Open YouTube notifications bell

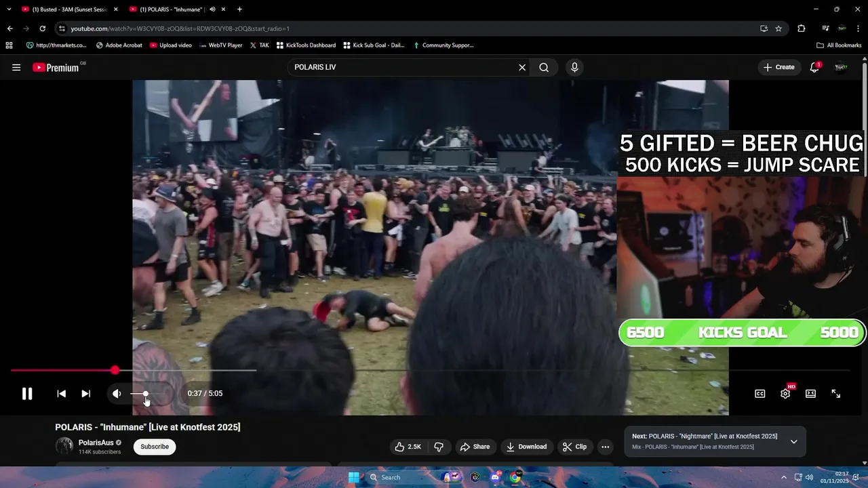coord(814,67)
